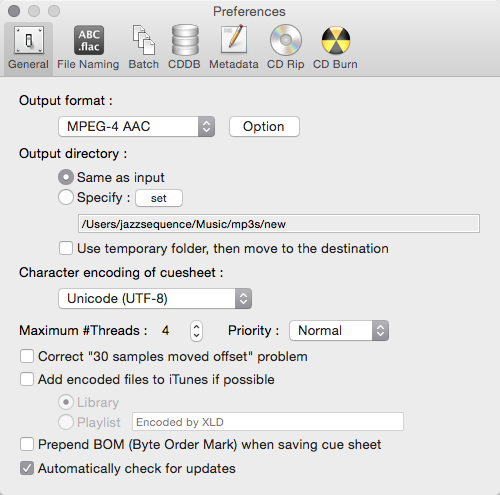This screenshot has height=495, width=500.
Task: Enable Use temporary folder checkbox
Action: tap(66, 248)
